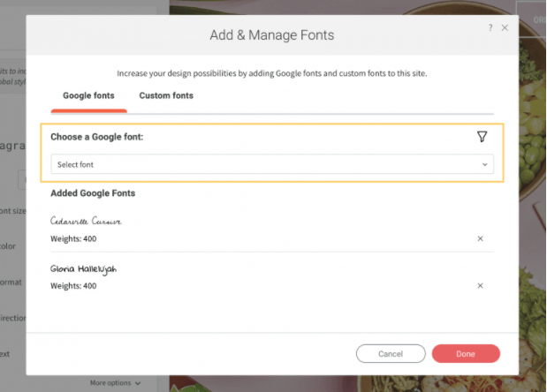Click Weights: 400 under Cedarville Cursive
Viewport: 547px width, 392px height.
pos(73,238)
